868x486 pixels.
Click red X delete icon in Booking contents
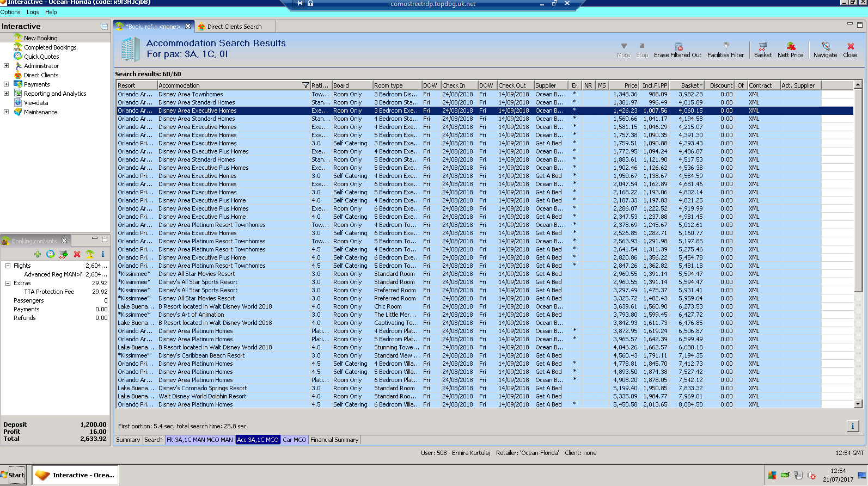[77, 254]
